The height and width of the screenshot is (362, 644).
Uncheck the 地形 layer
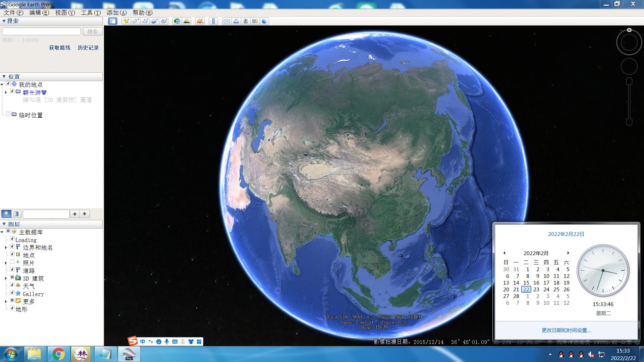click(x=12, y=308)
